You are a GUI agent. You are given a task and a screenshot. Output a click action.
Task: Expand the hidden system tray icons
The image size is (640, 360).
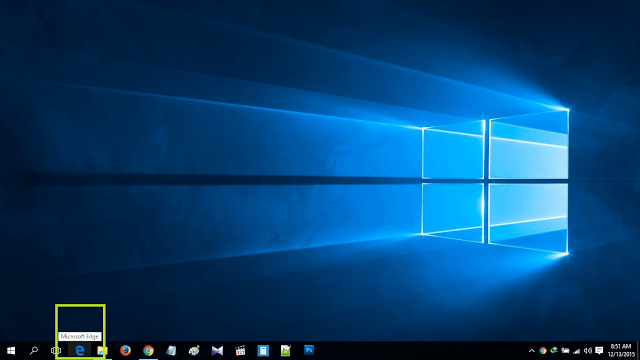pyautogui.click(x=531, y=351)
